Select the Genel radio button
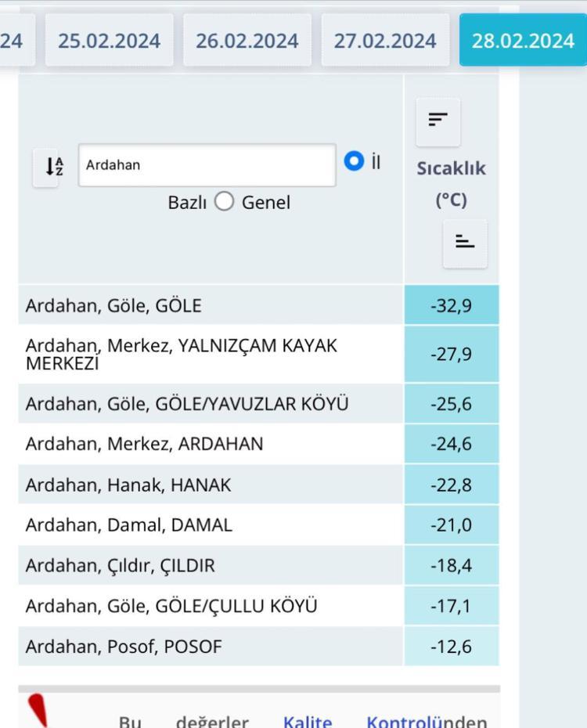The image size is (587, 728). tap(224, 202)
